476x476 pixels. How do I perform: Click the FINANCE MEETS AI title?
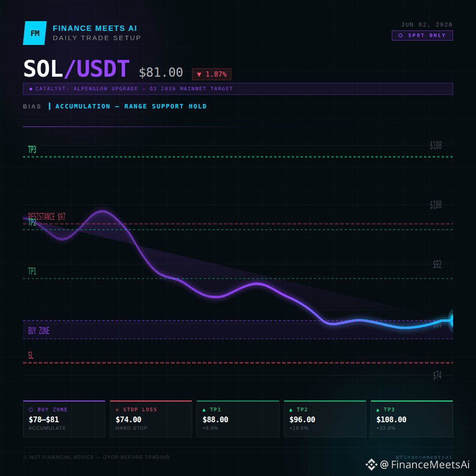[95, 28]
